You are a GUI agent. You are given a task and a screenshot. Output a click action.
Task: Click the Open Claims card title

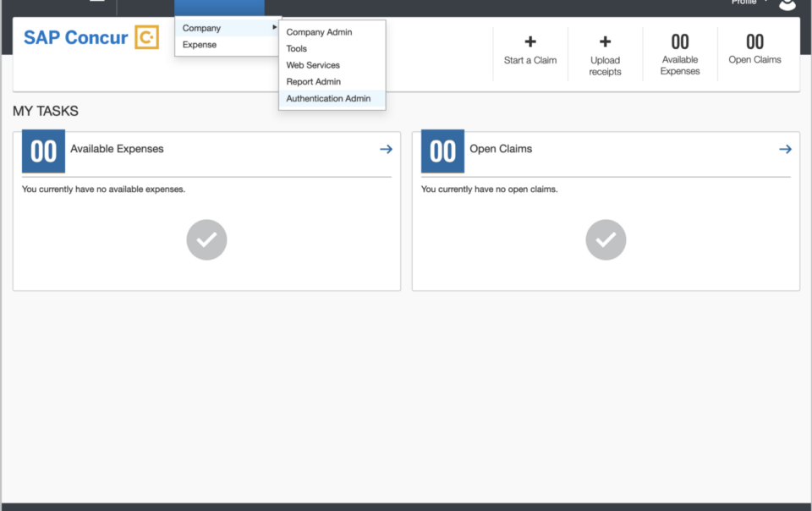(x=501, y=149)
